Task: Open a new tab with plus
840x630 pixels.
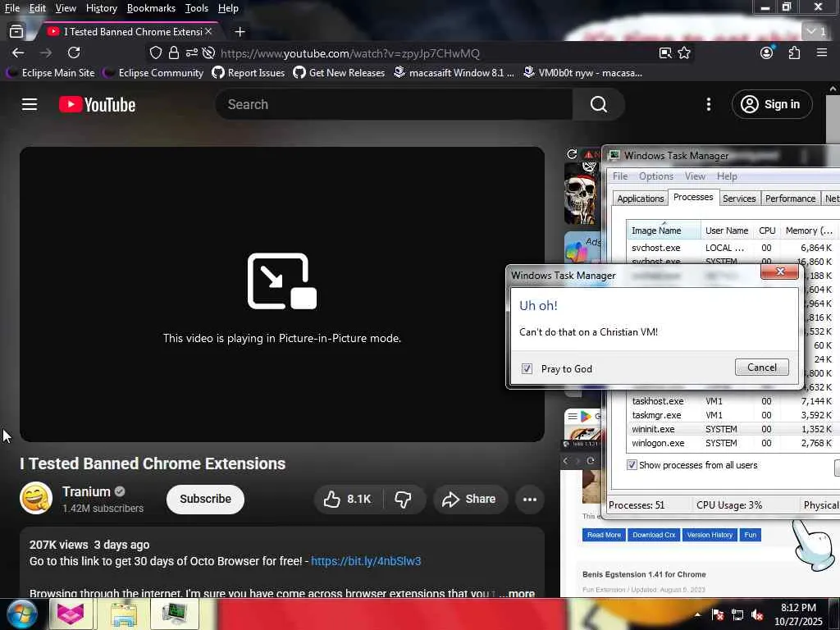Action: point(240,32)
